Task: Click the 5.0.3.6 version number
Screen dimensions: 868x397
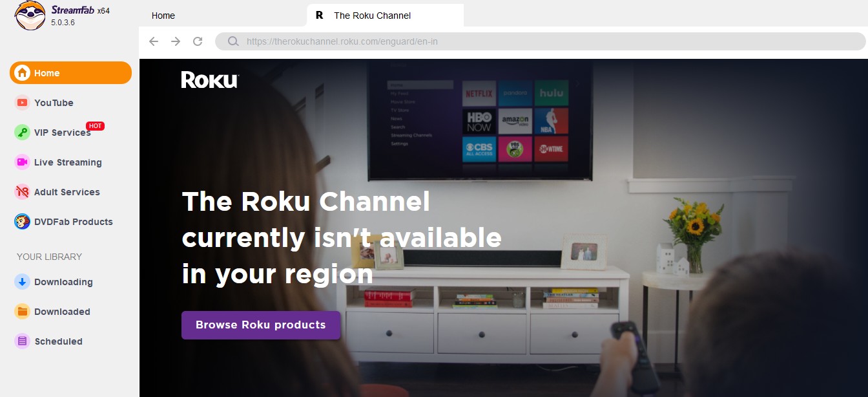Action: point(63,23)
